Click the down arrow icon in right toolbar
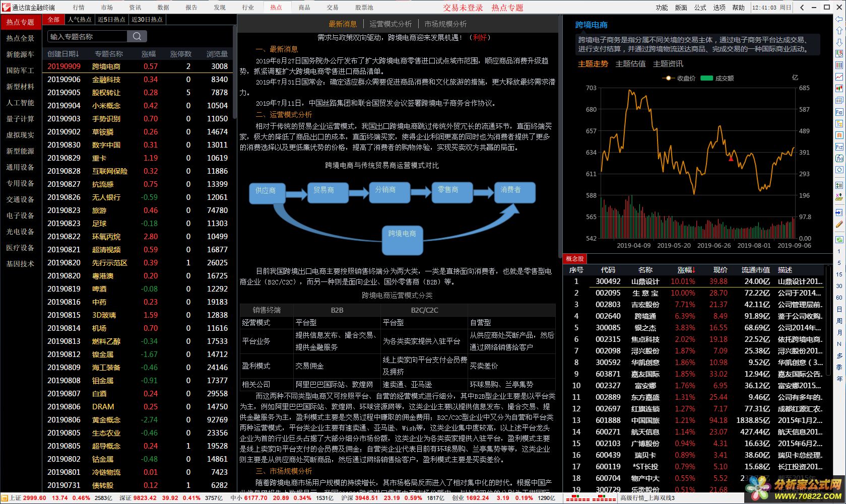Viewport: 846px width, 504px height. 839,42
